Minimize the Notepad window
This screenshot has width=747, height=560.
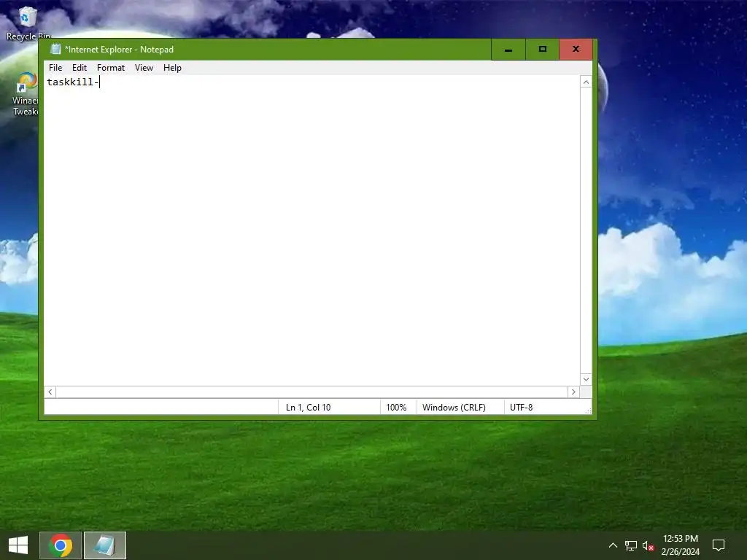pyautogui.click(x=508, y=49)
